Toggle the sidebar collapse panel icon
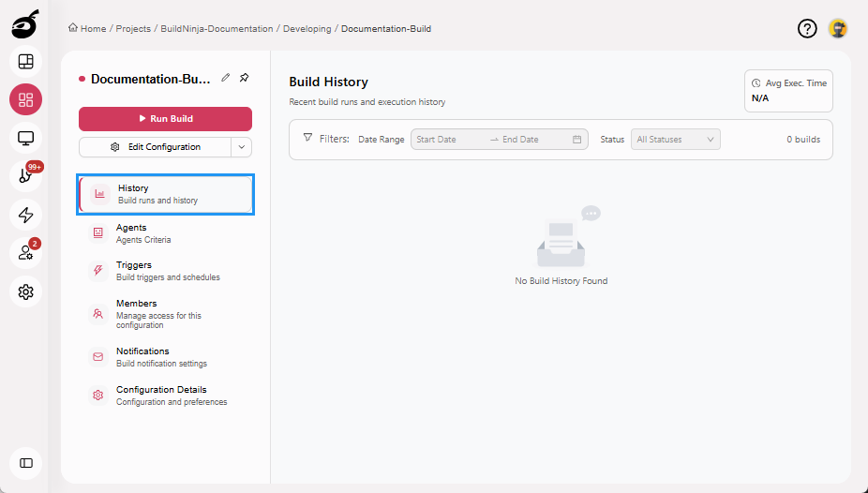The height and width of the screenshot is (493, 868). (x=26, y=463)
